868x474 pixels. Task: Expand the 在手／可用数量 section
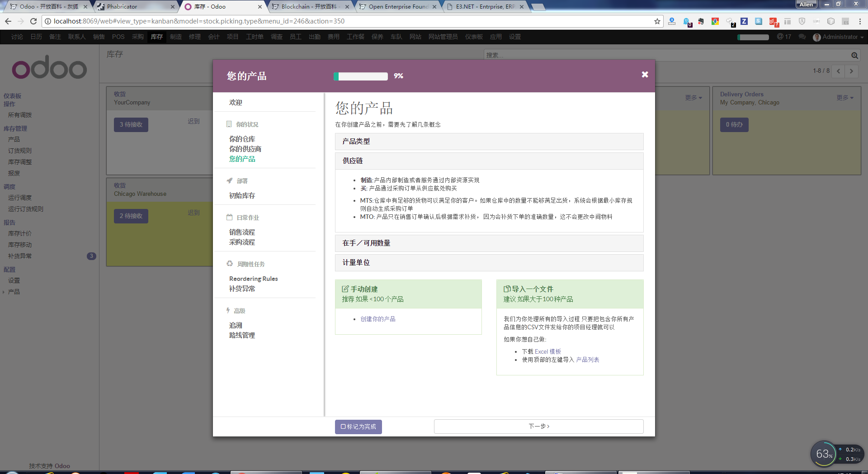(489, 243)
